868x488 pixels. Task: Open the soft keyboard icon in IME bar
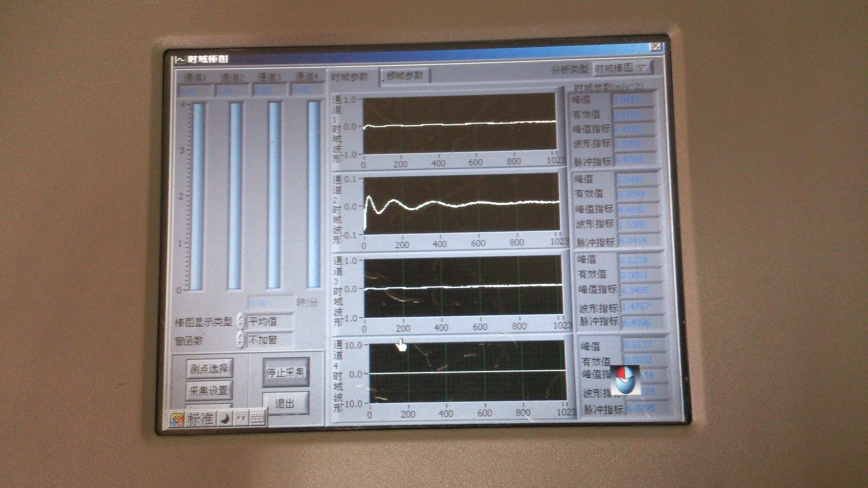(x=258, y=419)
